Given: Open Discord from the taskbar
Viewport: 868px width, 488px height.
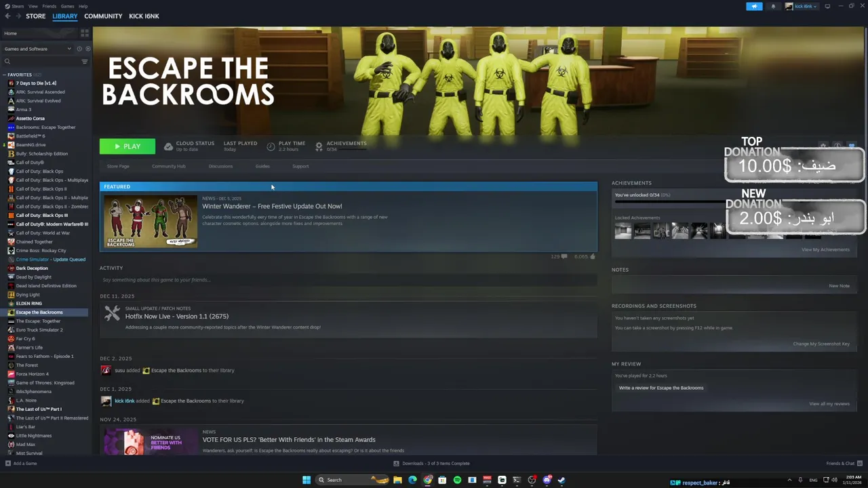Looking at the screenshot, I should tap(547, 480).
